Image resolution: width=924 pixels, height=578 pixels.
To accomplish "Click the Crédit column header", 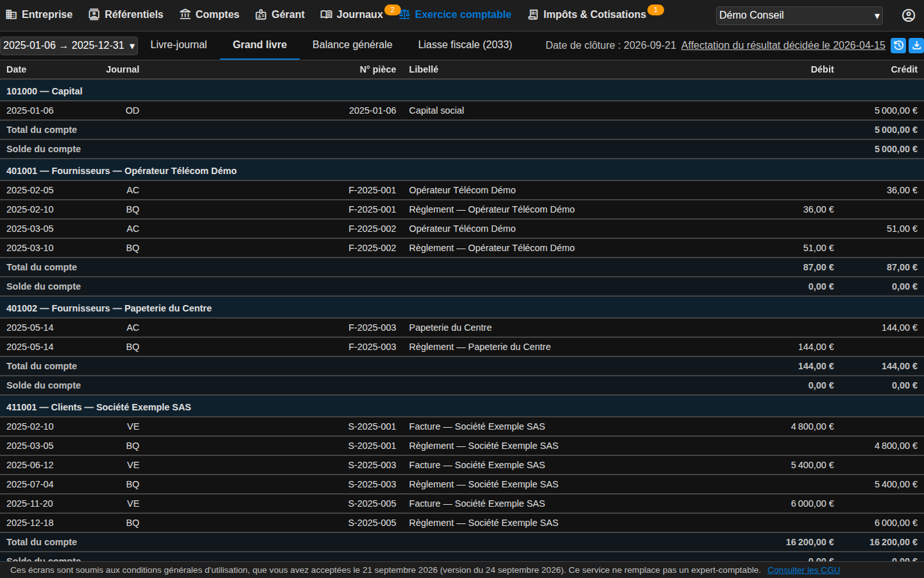I will click(x=904, y=69).
